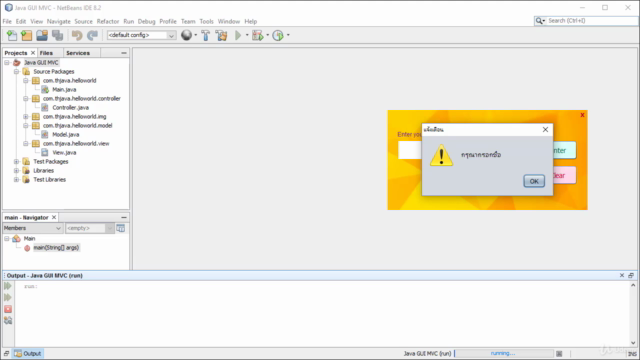This screenshot has height=360, width=640.
Task: Open the default config dropdown
Action: [x=171, y=36]
